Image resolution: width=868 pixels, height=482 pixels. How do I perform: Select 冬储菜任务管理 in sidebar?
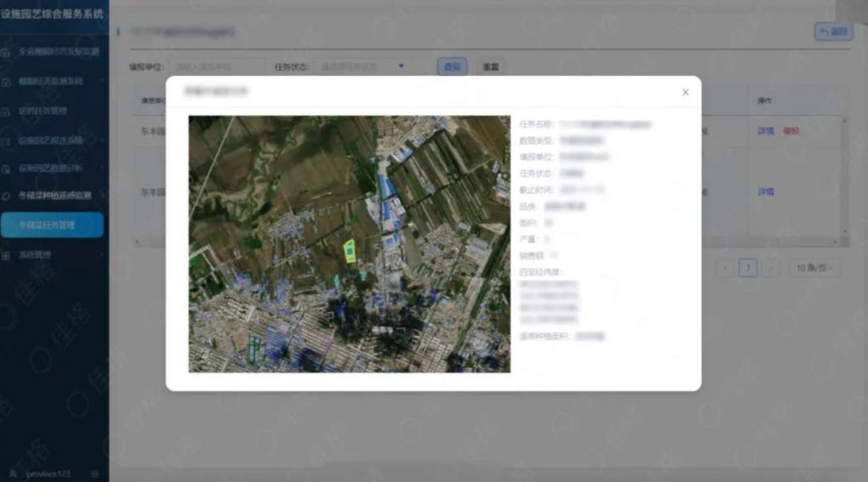(52, 225)
